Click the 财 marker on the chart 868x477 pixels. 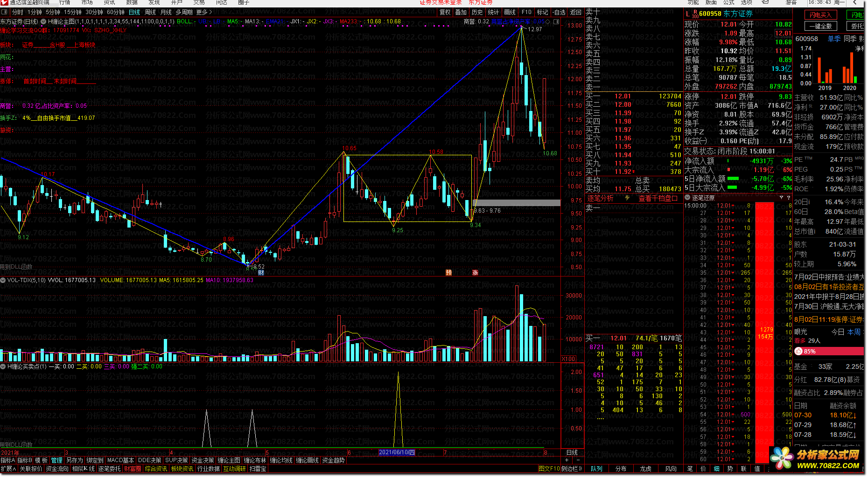point(261,273)
